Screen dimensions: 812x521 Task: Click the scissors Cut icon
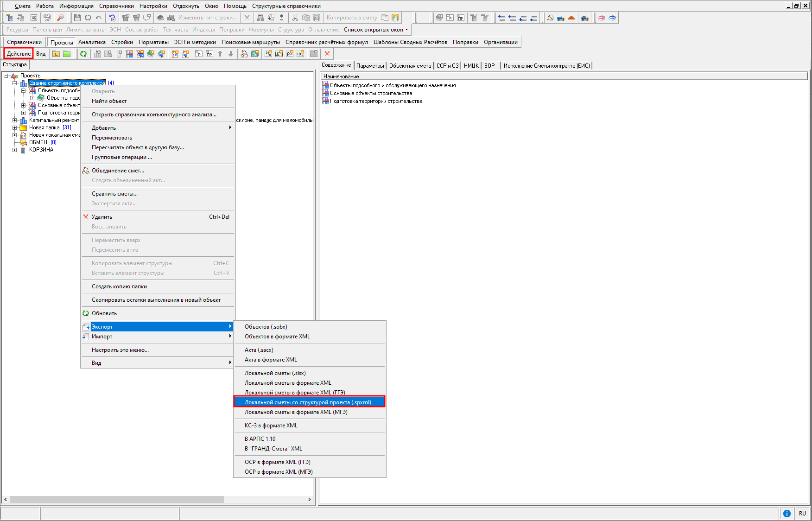coord(295,18)
